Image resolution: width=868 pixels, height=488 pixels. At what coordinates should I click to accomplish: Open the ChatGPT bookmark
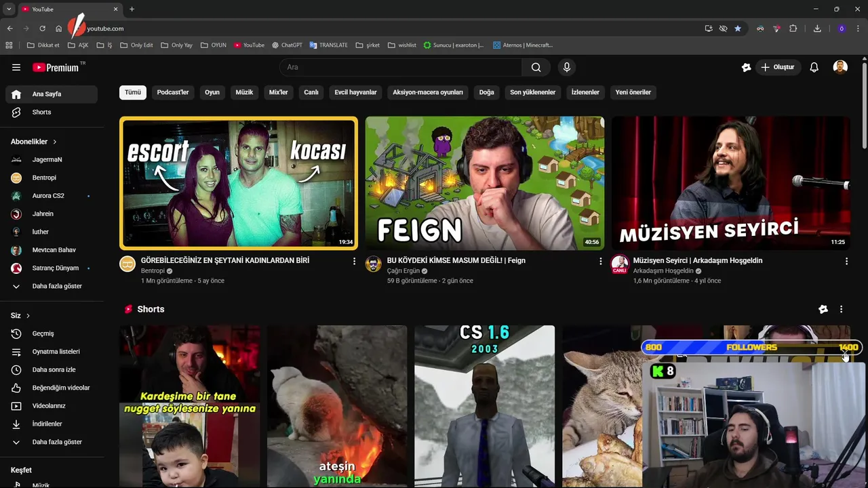click(287, 45)
